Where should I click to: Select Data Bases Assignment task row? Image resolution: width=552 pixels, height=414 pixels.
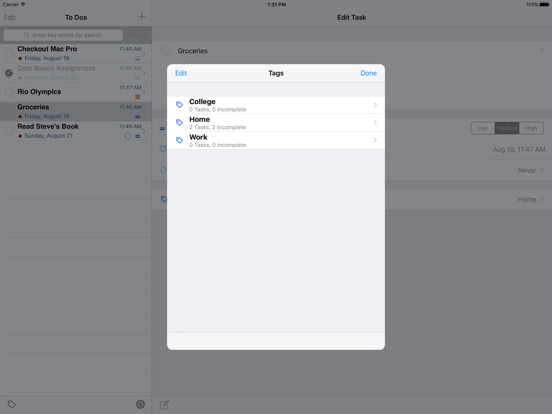click(76, 73)
